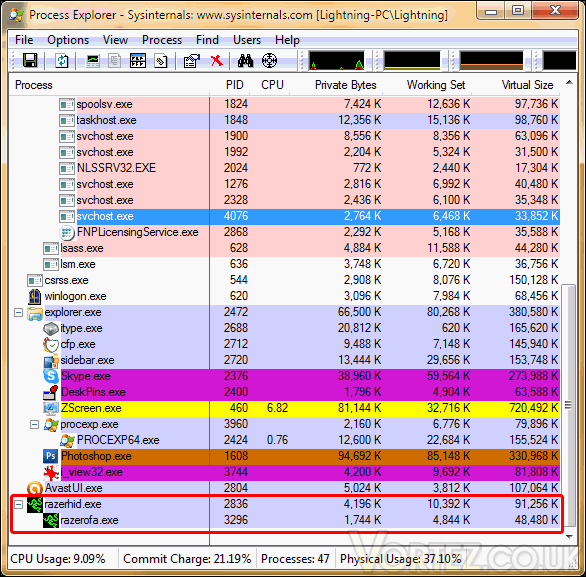Click the Save toolbar icon
Image resolution: width=586 pixels, height=577 pixels.
pos(30,60)
